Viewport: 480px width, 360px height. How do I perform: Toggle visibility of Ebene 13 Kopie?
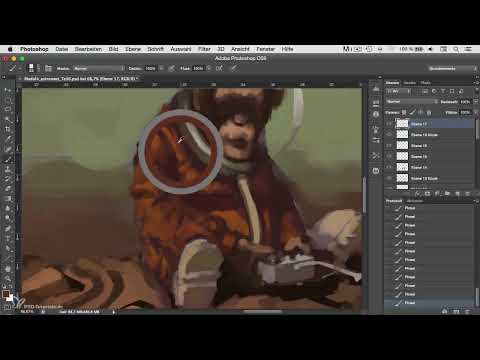(x=389, y=178)
